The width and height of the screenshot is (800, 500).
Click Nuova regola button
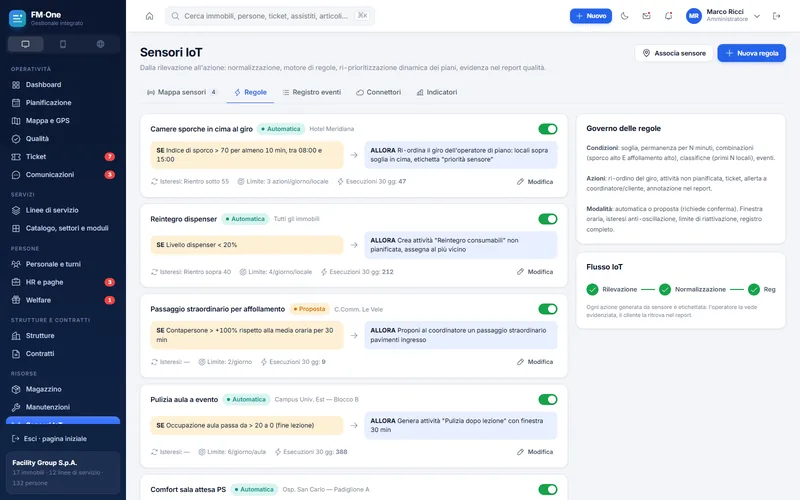[752, 53]
